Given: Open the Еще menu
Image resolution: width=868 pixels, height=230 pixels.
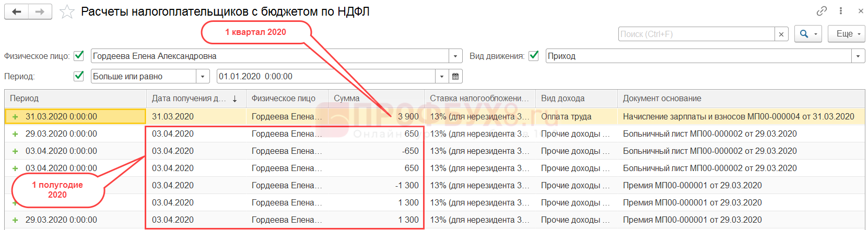Looking at the screenshot, I should point(846,34).
